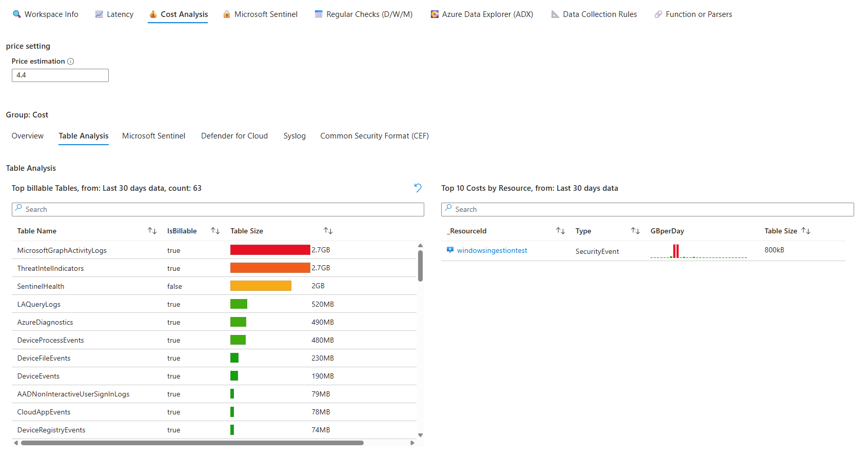Select the Table Analysis sub-tab
The image size is (868, 457).
[84, 136]
